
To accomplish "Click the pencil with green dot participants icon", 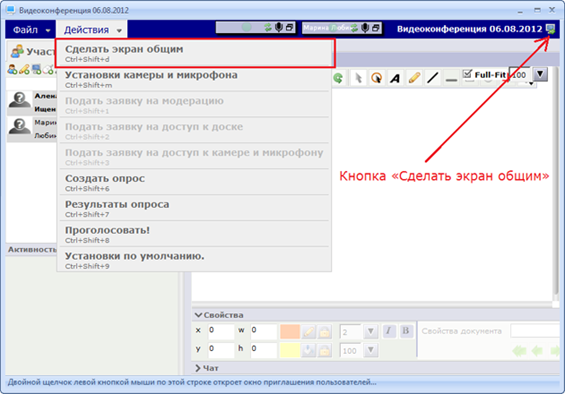I will point(25,69).
